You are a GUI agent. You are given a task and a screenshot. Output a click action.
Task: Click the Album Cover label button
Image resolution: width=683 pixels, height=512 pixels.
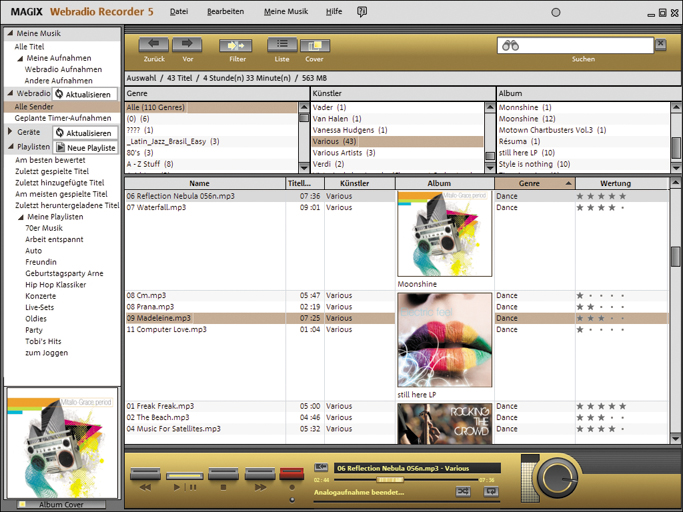point(61,505)
